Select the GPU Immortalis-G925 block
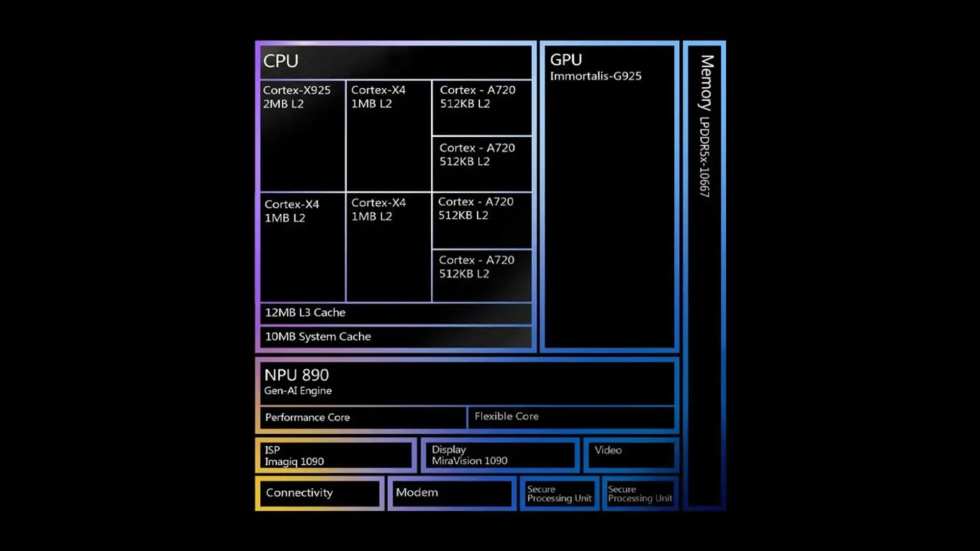 point(610,195)
